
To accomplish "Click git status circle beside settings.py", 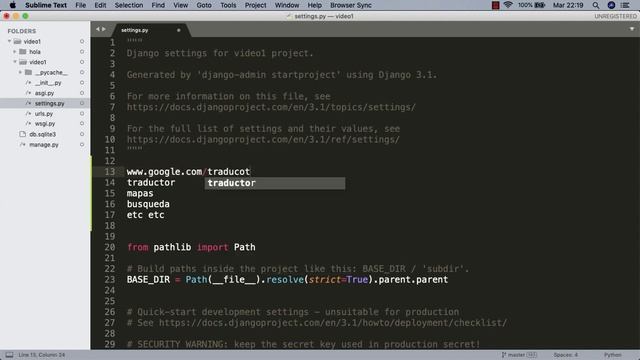I will click(82, 103).
